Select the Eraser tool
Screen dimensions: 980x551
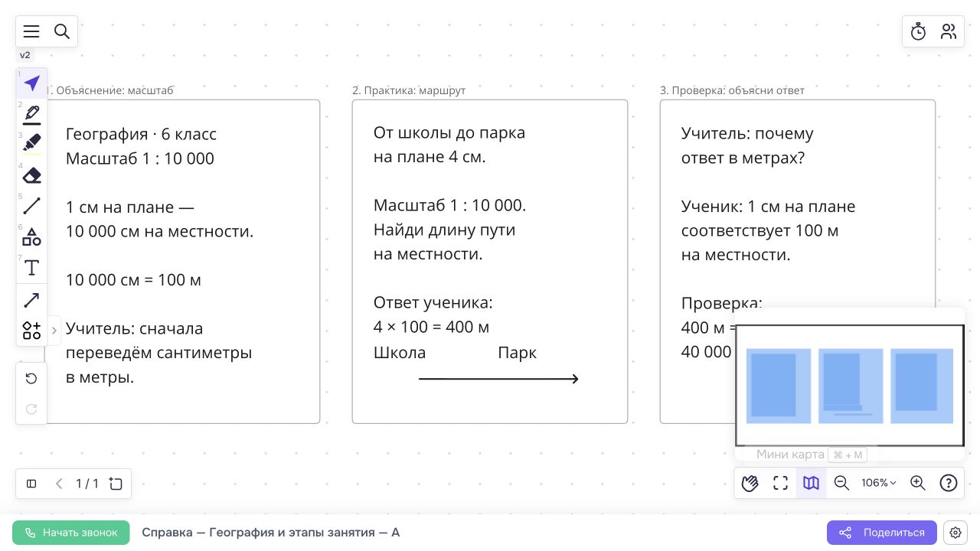pos(31,175)
